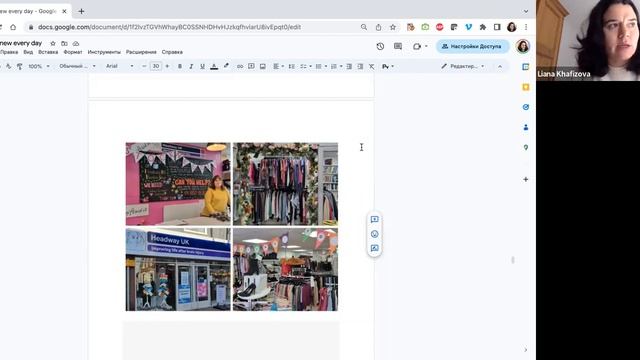Click the font size field showing 30
Image resolution: width=640 pixels, height=360 pixels.
pos(156,66)
